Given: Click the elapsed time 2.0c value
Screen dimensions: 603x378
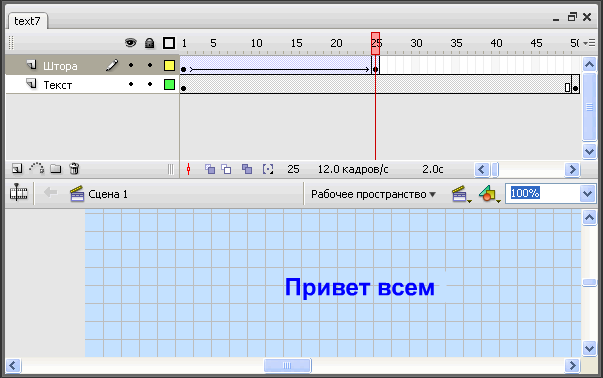Looking at the screenshot, I should pos(433,169).
